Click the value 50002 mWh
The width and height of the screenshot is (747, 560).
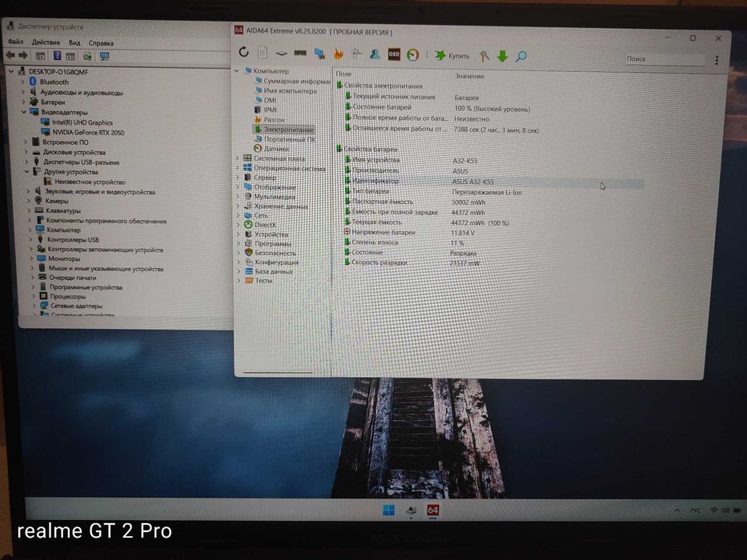coord(468,202)
